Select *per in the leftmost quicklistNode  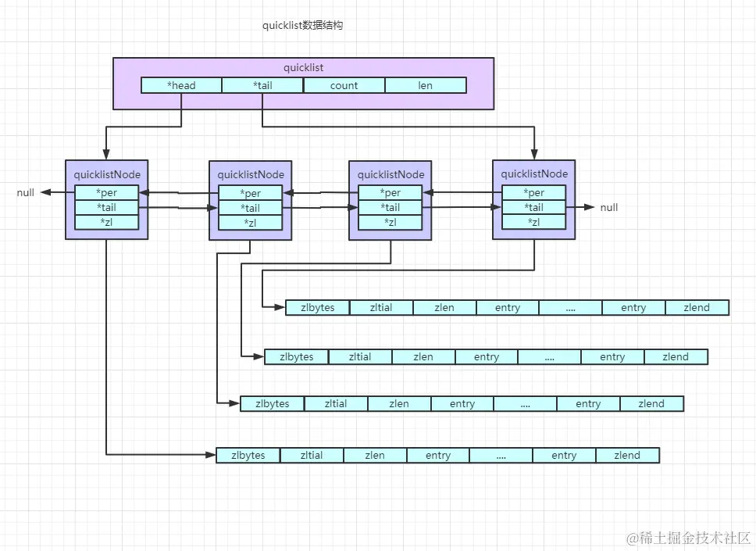click(106, 192)
